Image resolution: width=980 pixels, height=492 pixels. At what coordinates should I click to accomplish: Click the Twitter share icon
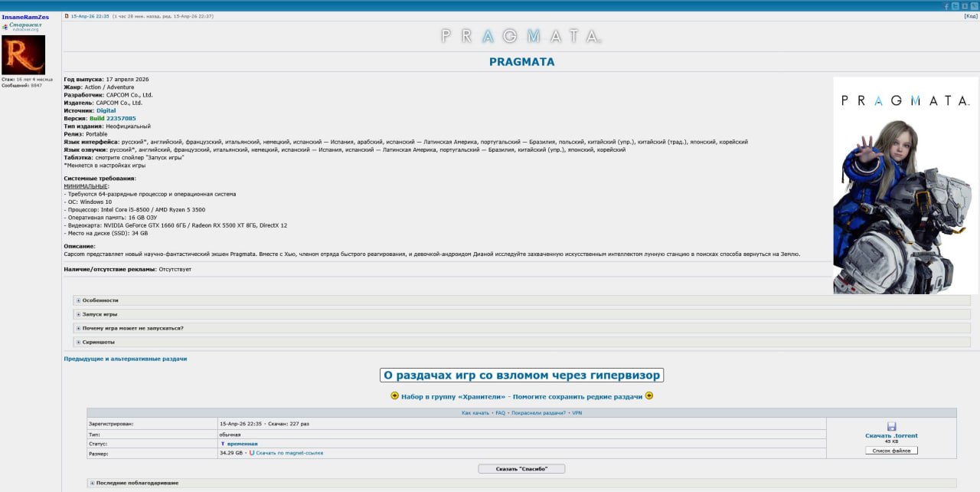click(955, 5)
